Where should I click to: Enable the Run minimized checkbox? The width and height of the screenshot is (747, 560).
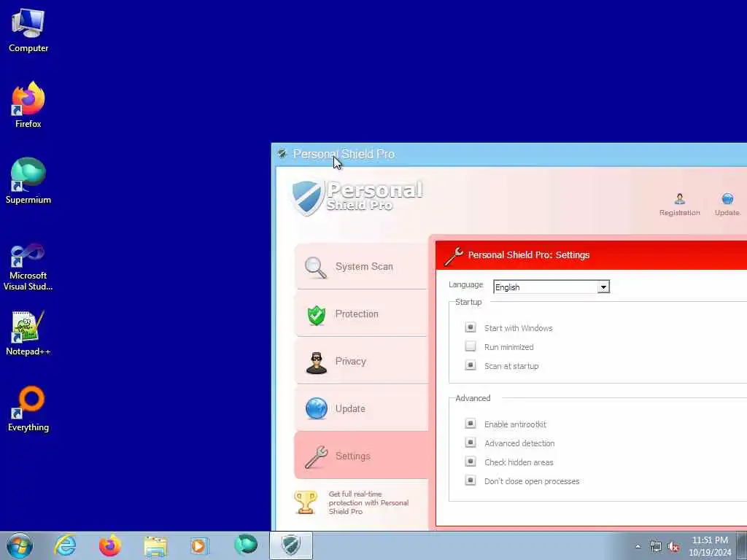coord(471,346)
